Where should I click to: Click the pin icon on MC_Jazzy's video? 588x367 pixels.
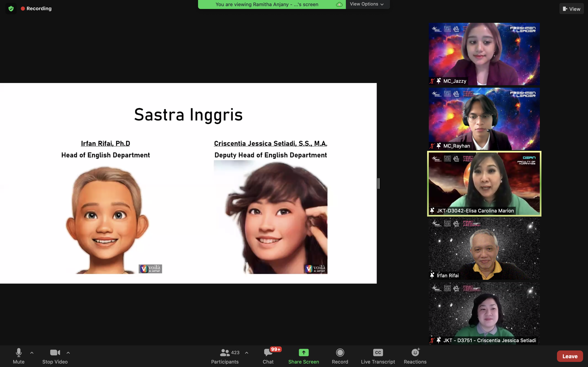(439, 81)
